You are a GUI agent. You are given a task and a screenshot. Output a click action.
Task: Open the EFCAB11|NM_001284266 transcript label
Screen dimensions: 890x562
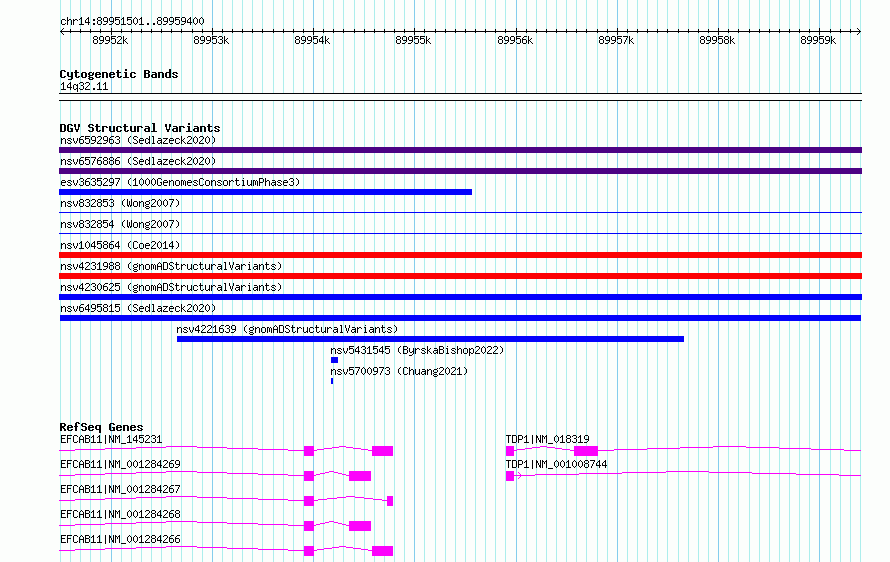tap(120, 539)
